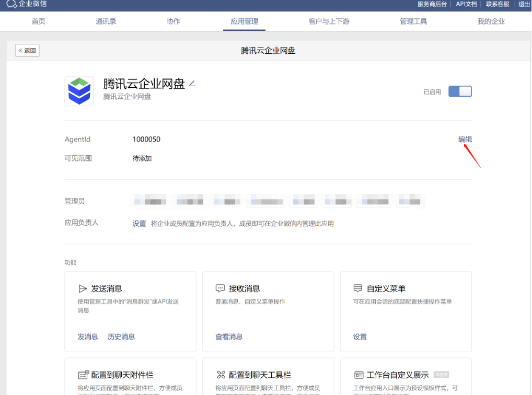The height and width of the screenshot is (395, 532).
Task: Click 退出 to log out
Action: (x=524, y=4)
